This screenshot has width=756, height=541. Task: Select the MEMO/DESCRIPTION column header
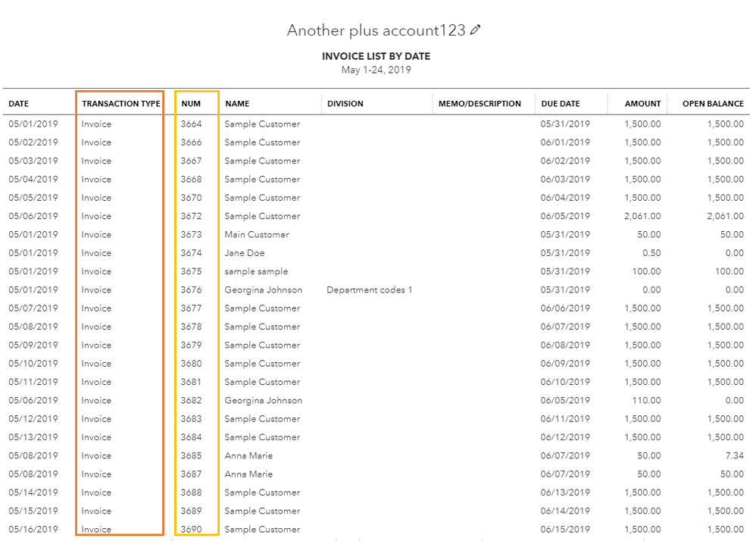pos(480,104)
